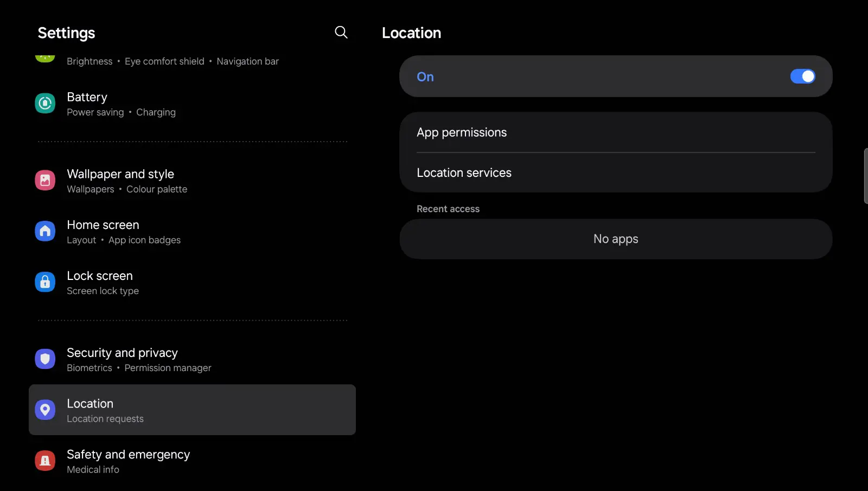This screenshot has height=491, width=868.
Task: Click the blue On label
Action: click(x=425, y=77)
